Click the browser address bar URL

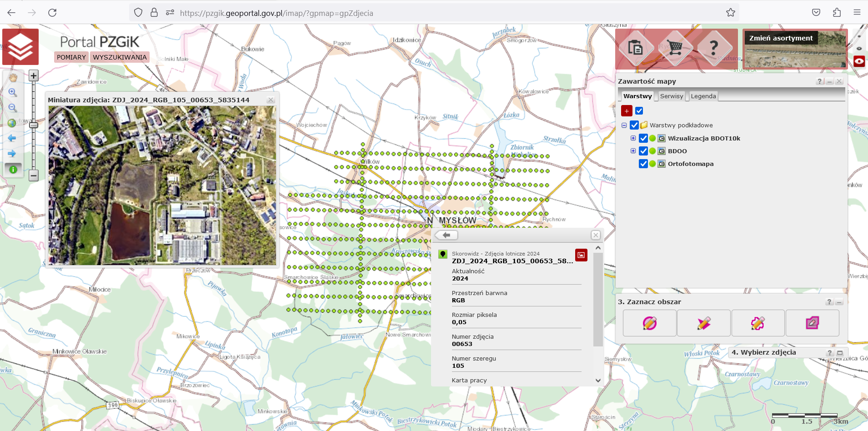(276, 13)
